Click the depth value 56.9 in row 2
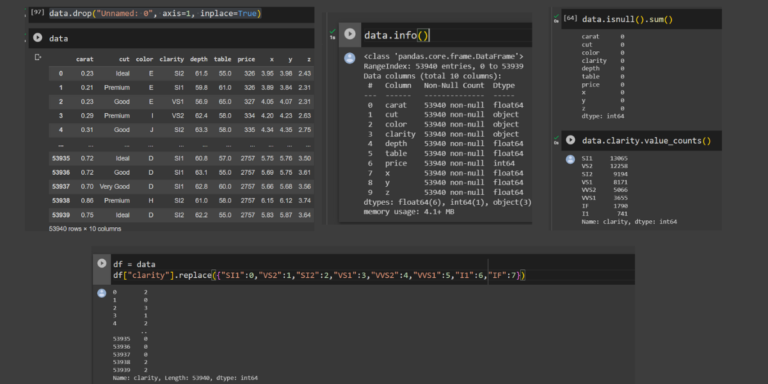 (x=201, y=102)
